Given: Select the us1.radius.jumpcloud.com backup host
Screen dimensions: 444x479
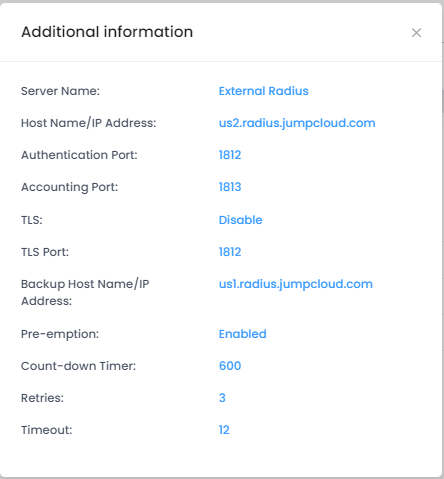Looking at the screenshot, I should 296,284.
